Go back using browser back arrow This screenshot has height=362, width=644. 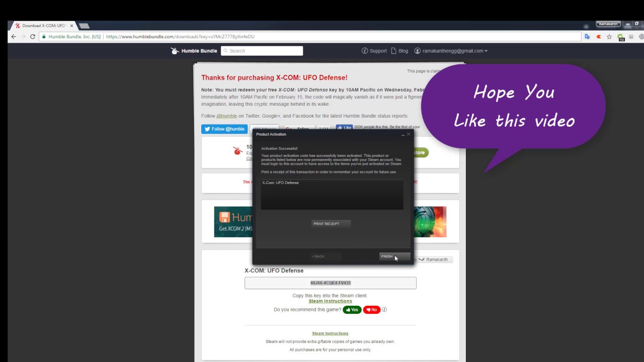14,37
